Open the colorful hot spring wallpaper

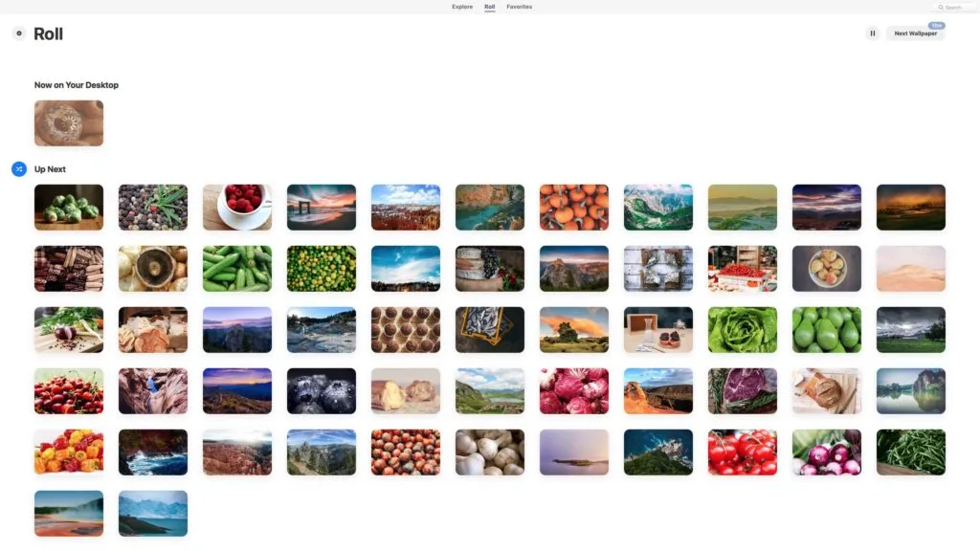[x=69, y=514]
